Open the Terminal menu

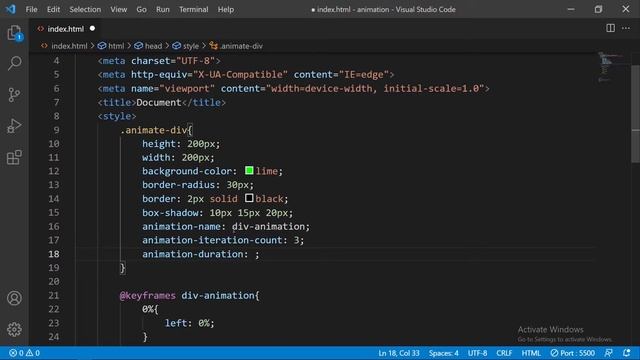(193, 9)
